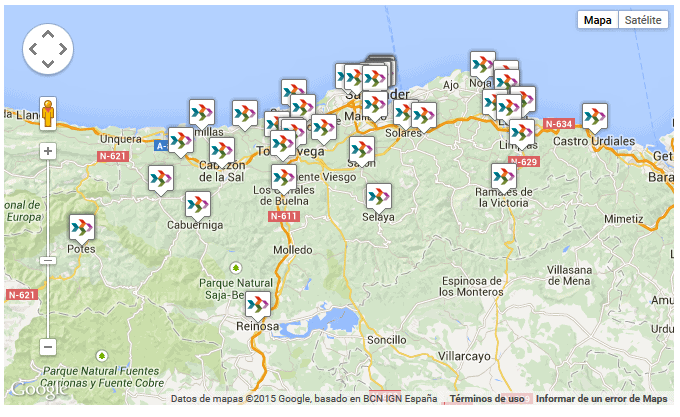The image size is (680, 417).
Task: Click the Soncillo place label
Action: 387,340
